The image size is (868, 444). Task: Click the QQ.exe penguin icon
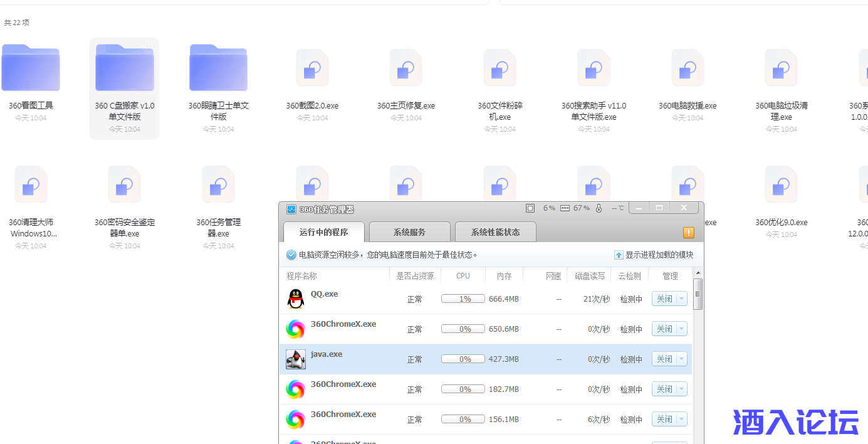(x=296, y=299)
